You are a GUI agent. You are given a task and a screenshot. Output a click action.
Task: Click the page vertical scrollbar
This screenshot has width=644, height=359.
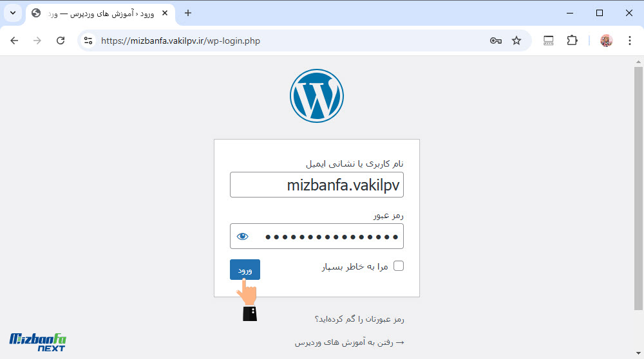(638, 189)
